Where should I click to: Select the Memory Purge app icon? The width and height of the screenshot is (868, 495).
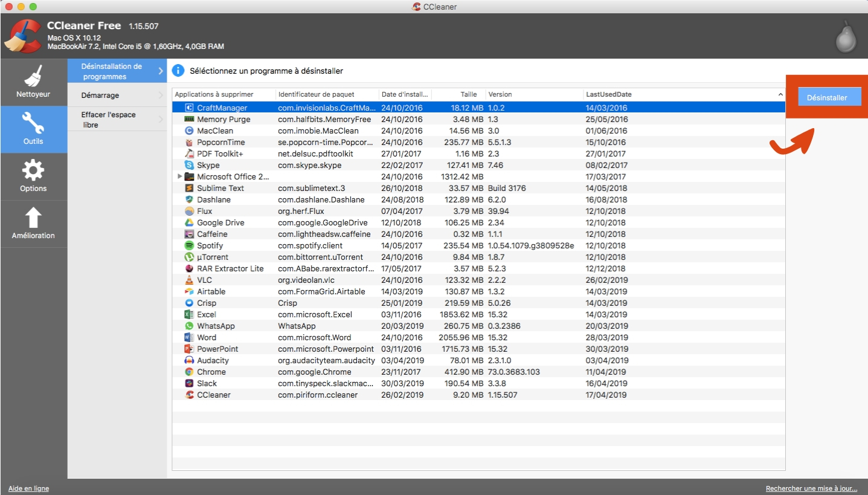coord(188,119)
